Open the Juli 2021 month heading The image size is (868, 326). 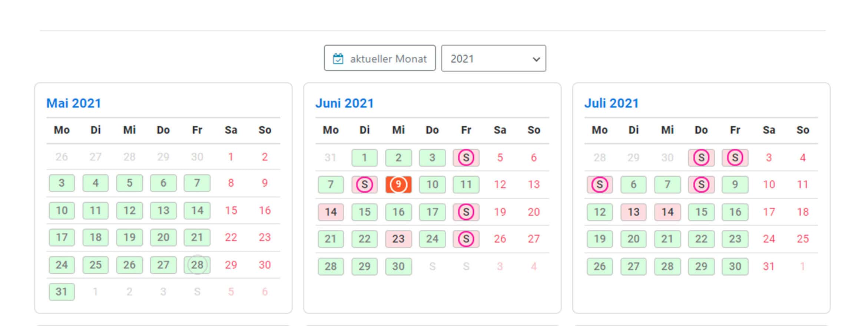tap(611, 103)
